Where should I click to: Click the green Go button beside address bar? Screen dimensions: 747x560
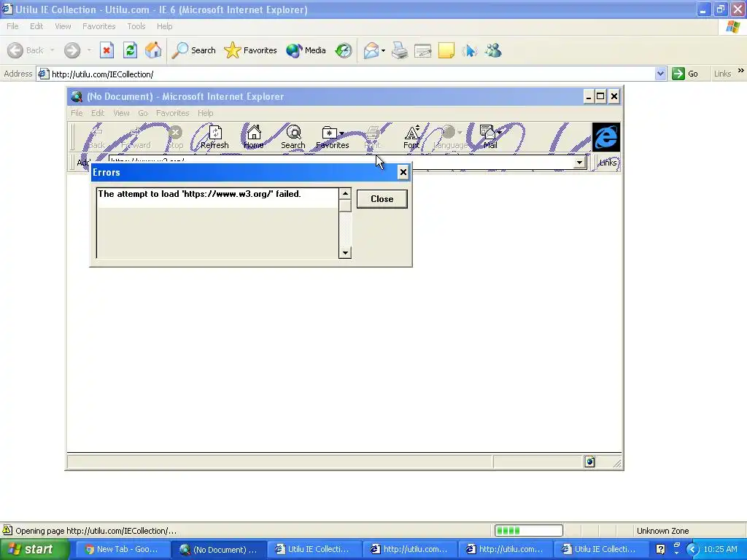(685, 74)
